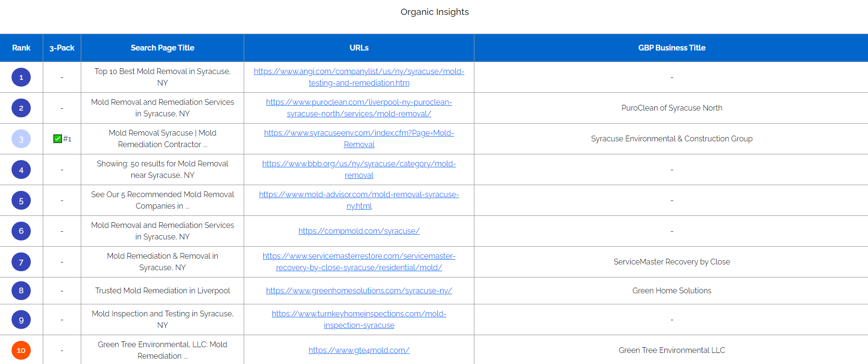Select 'Green Tree Environmental, LLC: Mold Remediation' title
The height and width of the screenshot is (364, 868).
pyautogui.click(x=162, y=350)
